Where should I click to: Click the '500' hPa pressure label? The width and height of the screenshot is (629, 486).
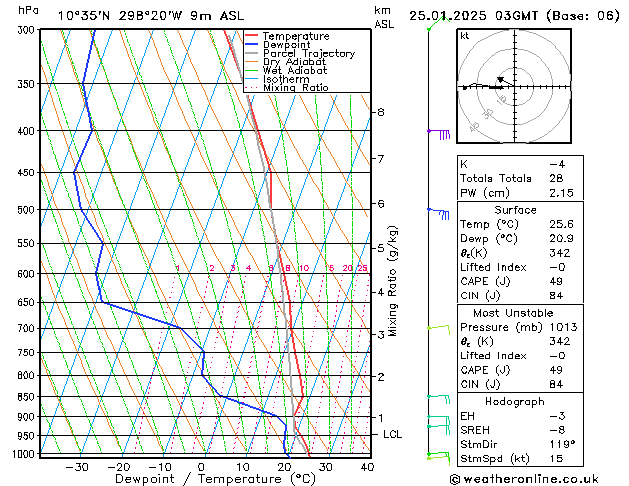click(28, 210)
